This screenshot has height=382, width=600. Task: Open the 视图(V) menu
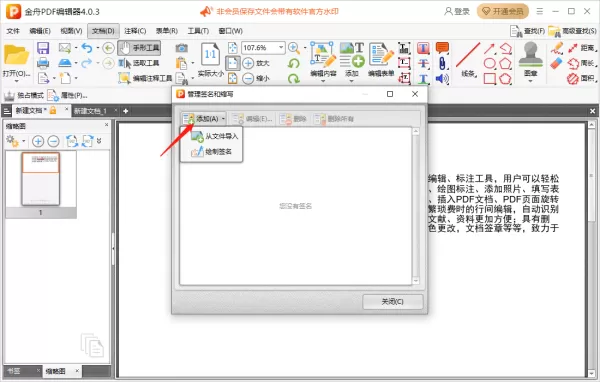click(71, 31)
